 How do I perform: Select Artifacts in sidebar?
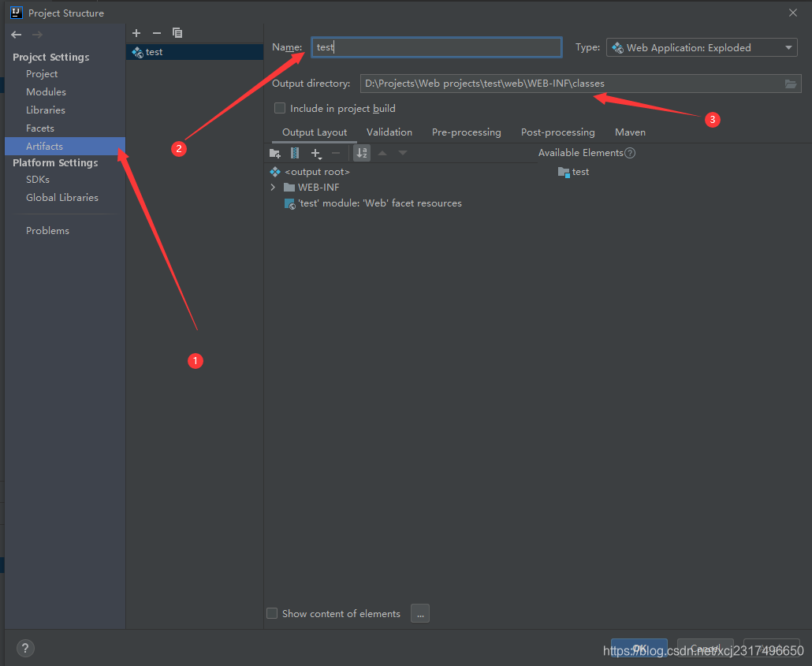(x=65, y=147)
